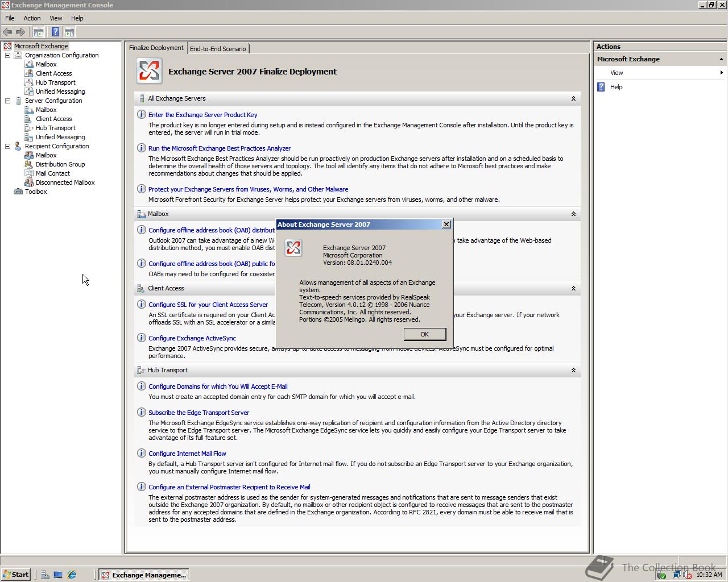Collapse the Recipient Configuration tree node

coord(8,146)
